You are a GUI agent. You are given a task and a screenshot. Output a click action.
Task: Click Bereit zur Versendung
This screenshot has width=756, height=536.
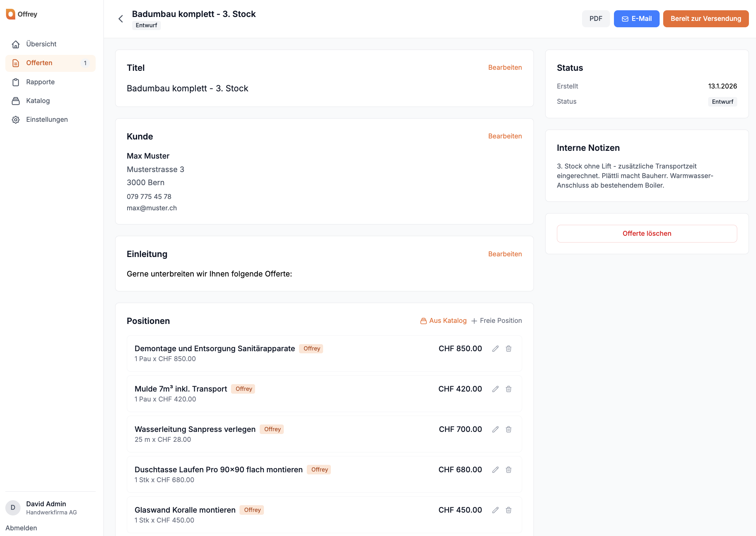[705, 19]
